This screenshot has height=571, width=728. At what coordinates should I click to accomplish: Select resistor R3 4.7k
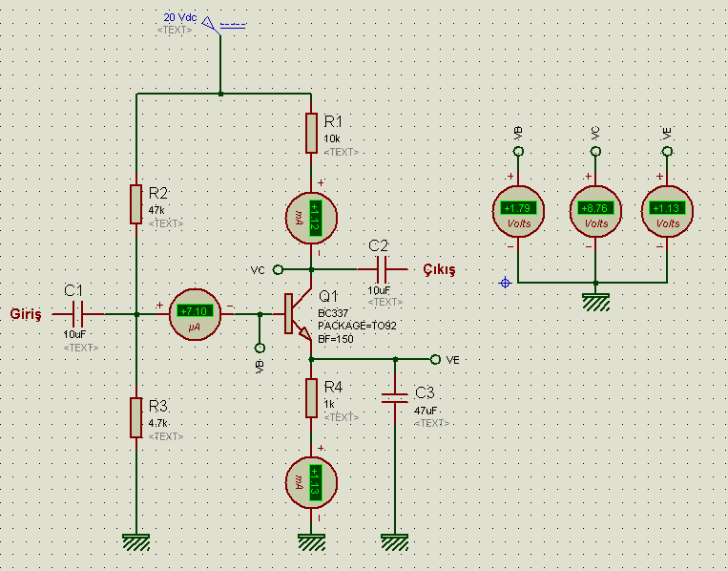(x=136, y=416)
